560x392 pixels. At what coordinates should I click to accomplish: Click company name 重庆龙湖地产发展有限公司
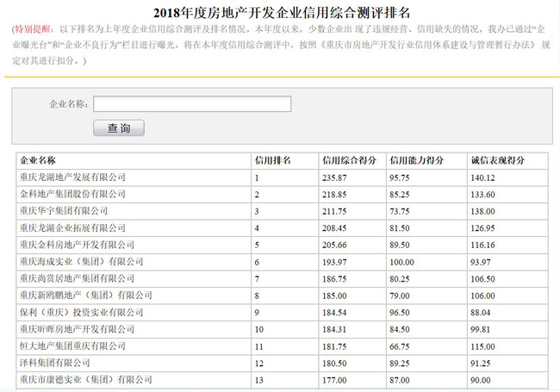click(73, 177)
